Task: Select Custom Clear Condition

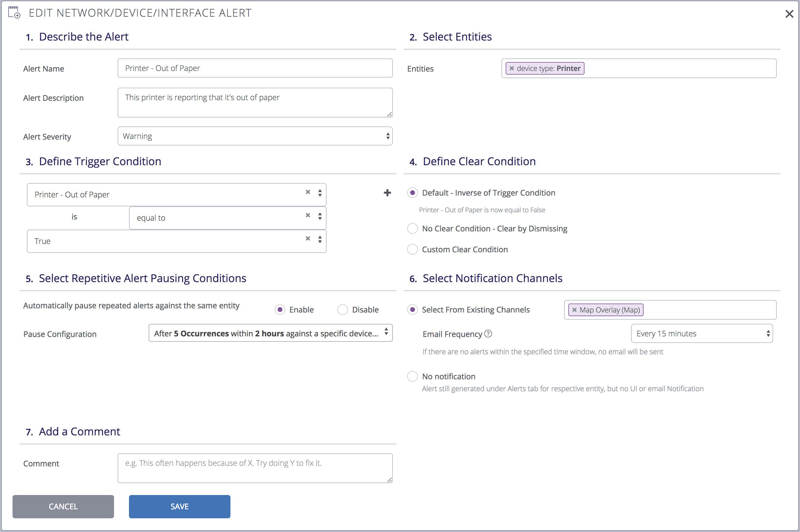Action: pyautogui.click(x=412, y=249)
